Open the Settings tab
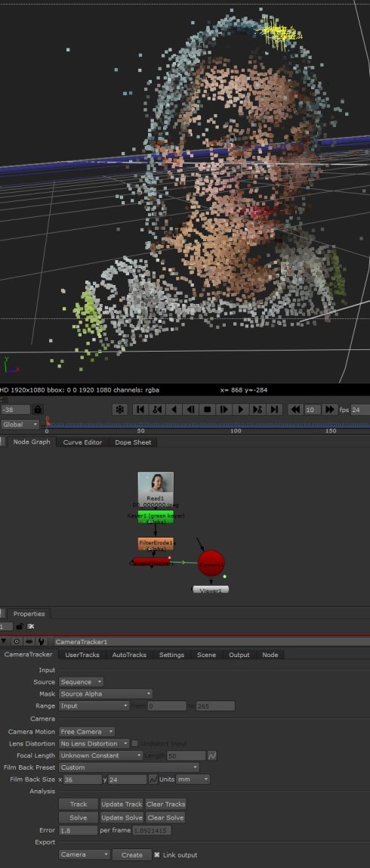Image resolution: width=370 pixels, height=868 pixels. tap(171, 655)
